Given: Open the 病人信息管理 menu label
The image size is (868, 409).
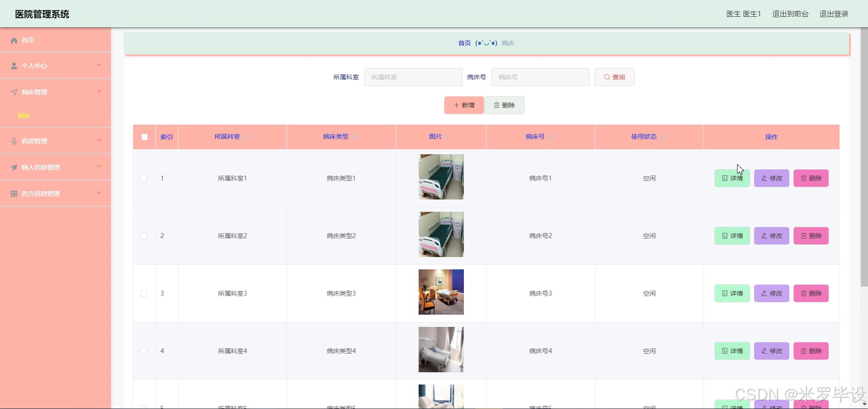Looking at the screenshot, I should pyautogui.click(x=41, y=168).
